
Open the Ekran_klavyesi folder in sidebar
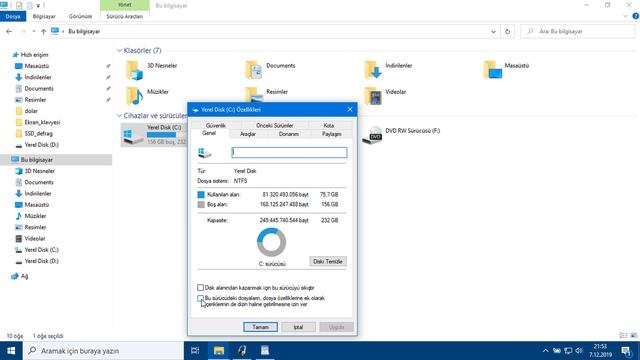(42, 122)
